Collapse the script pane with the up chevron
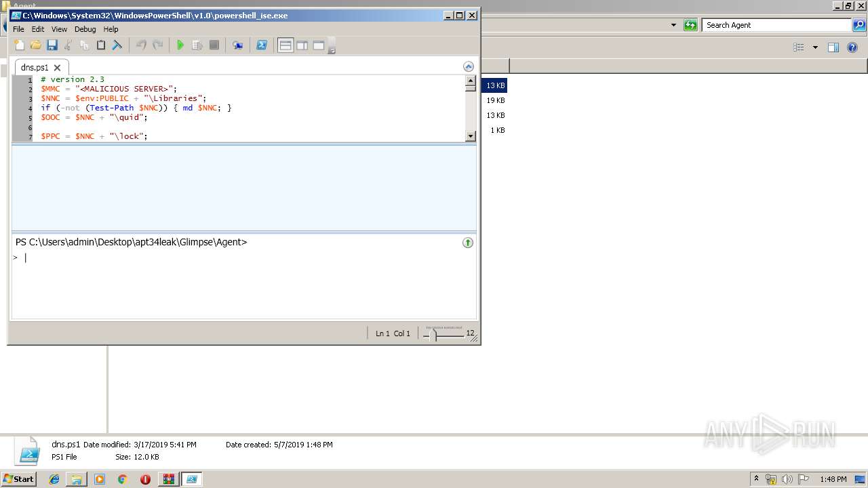Viewport: 868px width, 488px height. tap(468, 66)
